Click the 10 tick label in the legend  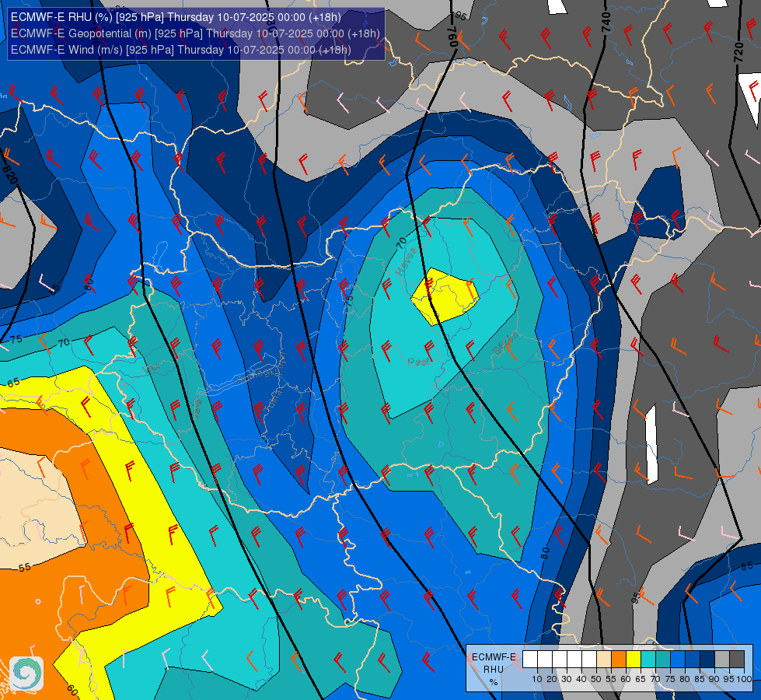tap(537, 679)
